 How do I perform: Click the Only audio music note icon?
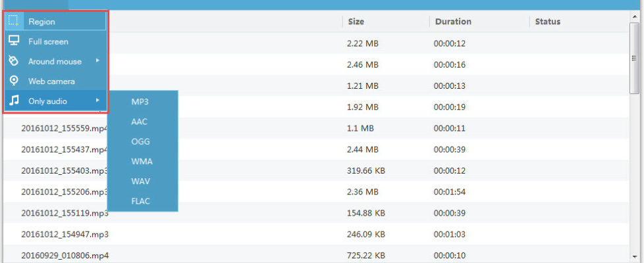(13, 101)
